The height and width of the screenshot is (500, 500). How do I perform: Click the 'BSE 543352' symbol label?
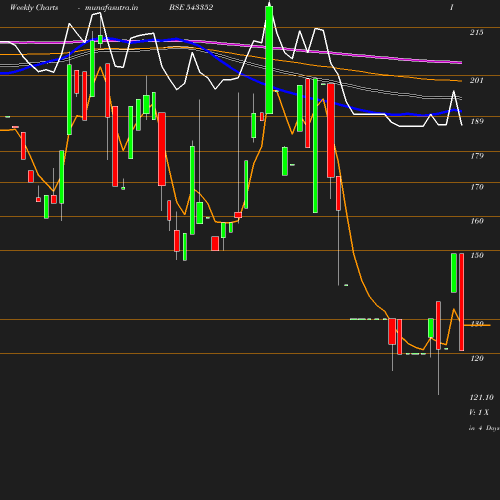click(x=191, y=7)
